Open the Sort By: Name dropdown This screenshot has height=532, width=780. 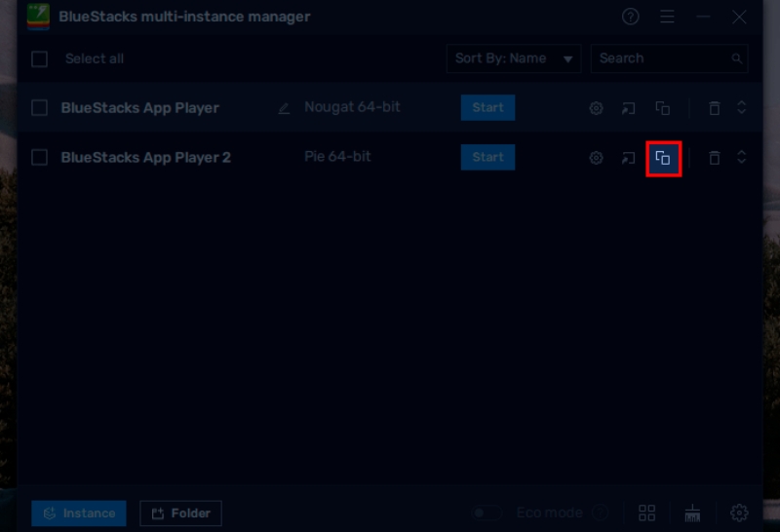(x=514, y=58)
